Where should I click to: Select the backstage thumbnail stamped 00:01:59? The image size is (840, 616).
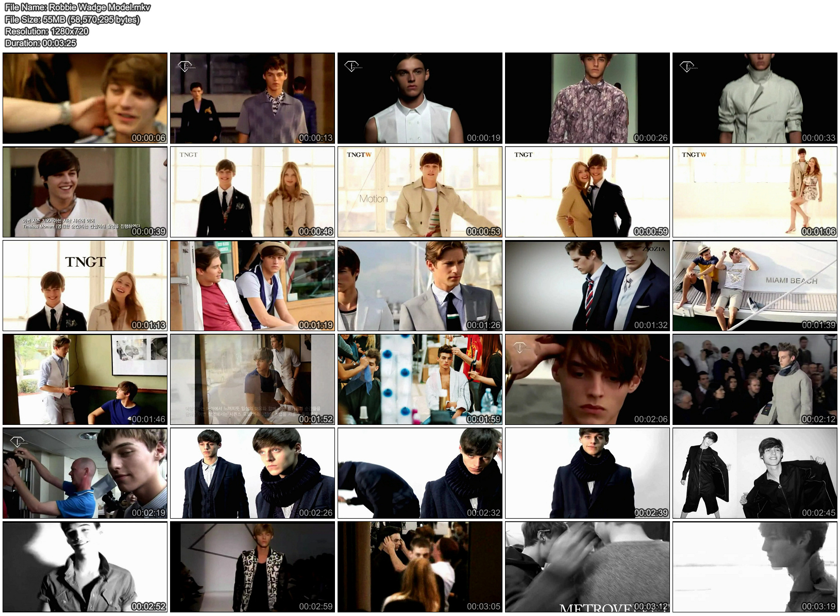(419, 379)
